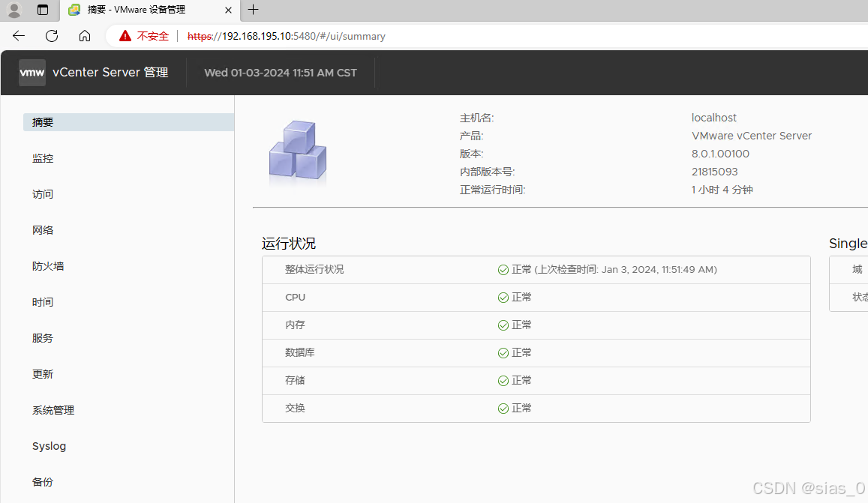This screenshot has height=503, width=868.
Task: Open Syslog in the sidebar
Action: [x=49, y=446]
